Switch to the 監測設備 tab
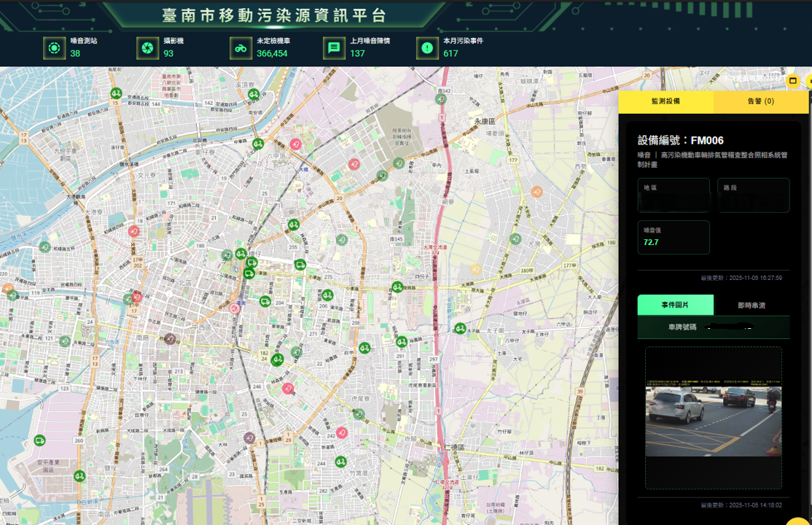The height and width of the screenshot is (525, 812). tap(665, 102)
